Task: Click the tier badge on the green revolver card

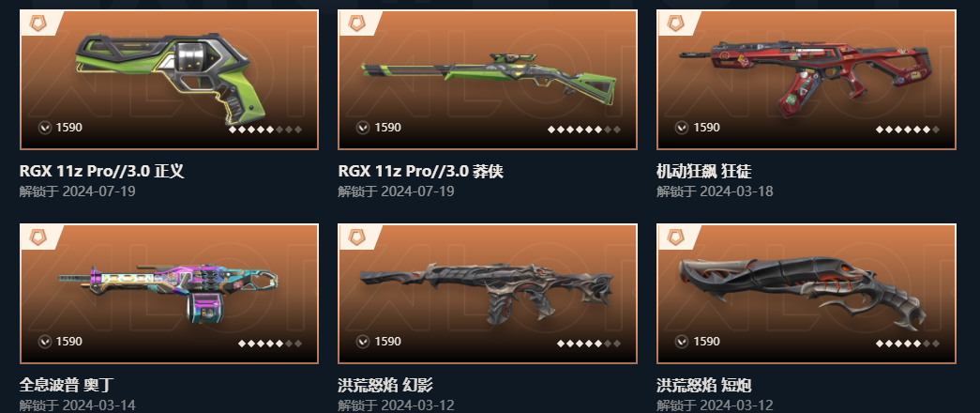Action: click(38, 23)
